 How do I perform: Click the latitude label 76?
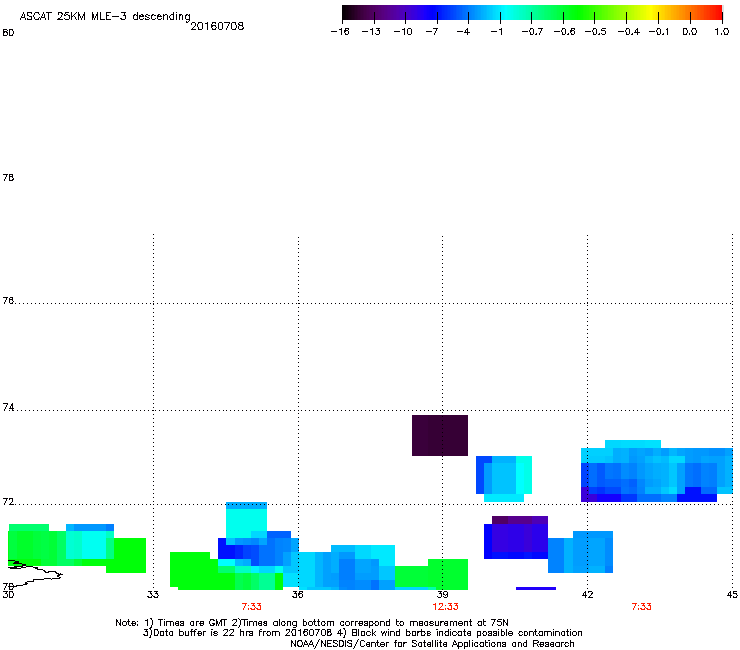coord(8,300)
